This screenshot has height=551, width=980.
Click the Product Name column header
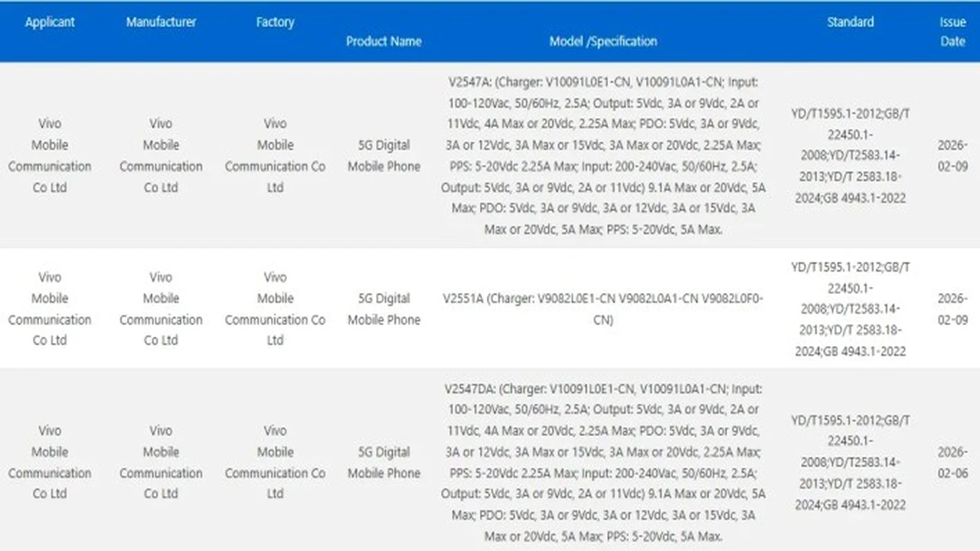pyautogui.click(x=384, y=41)
